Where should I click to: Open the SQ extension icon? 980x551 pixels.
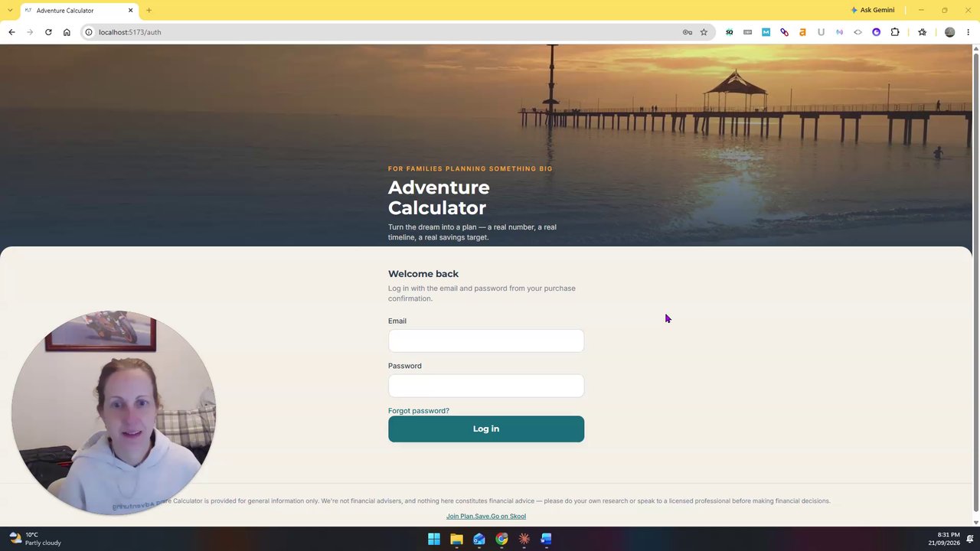(729, 32)
